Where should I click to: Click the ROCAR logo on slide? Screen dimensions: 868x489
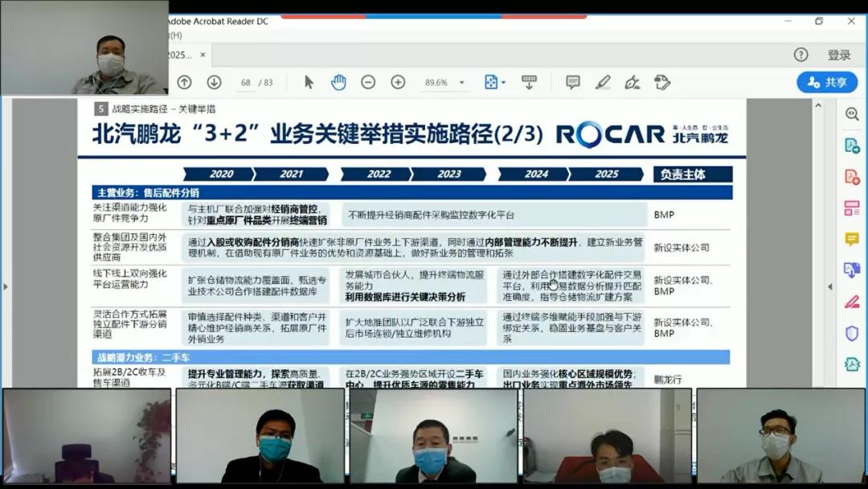(610, 134)
